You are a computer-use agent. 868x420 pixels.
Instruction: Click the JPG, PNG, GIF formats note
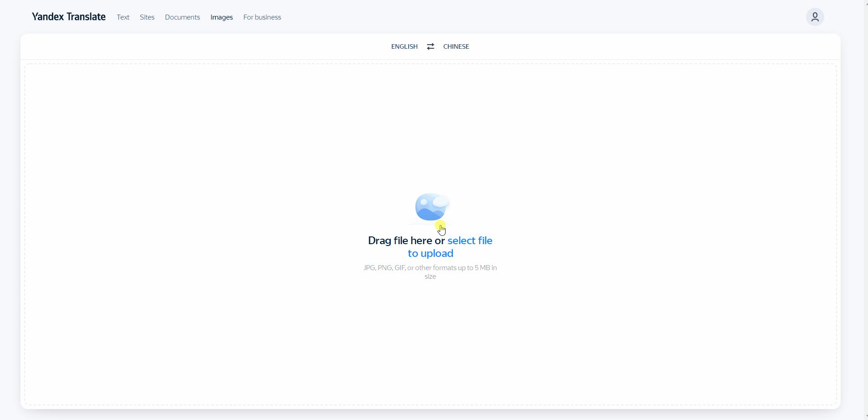pos(430,272)
